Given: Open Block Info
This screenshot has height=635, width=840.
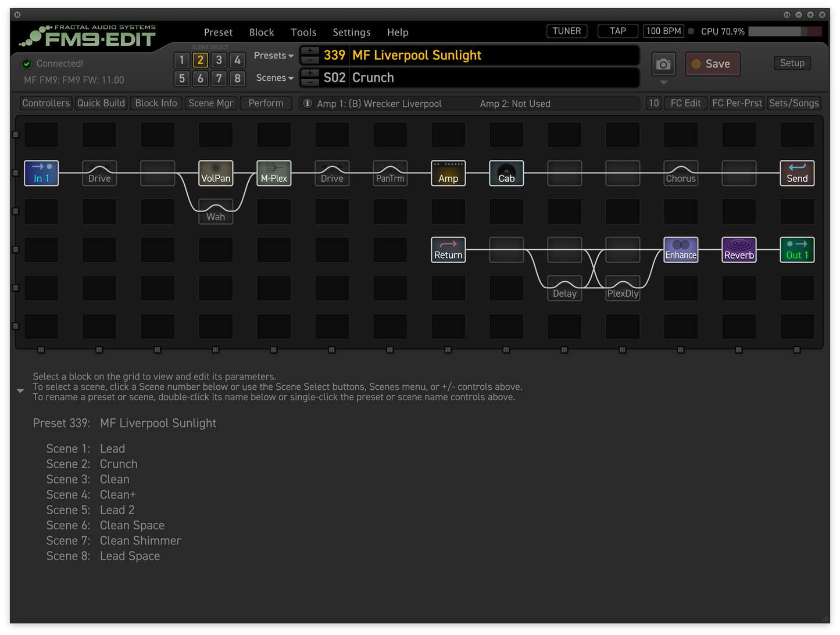Looking at the screenshot, I should pyautogui.click(x=156, y=103).
